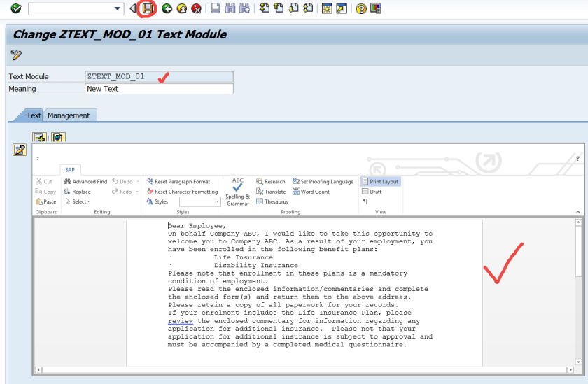Toggle Draft view
Viewport: 588px width, 384px height.
click(372, 192)
